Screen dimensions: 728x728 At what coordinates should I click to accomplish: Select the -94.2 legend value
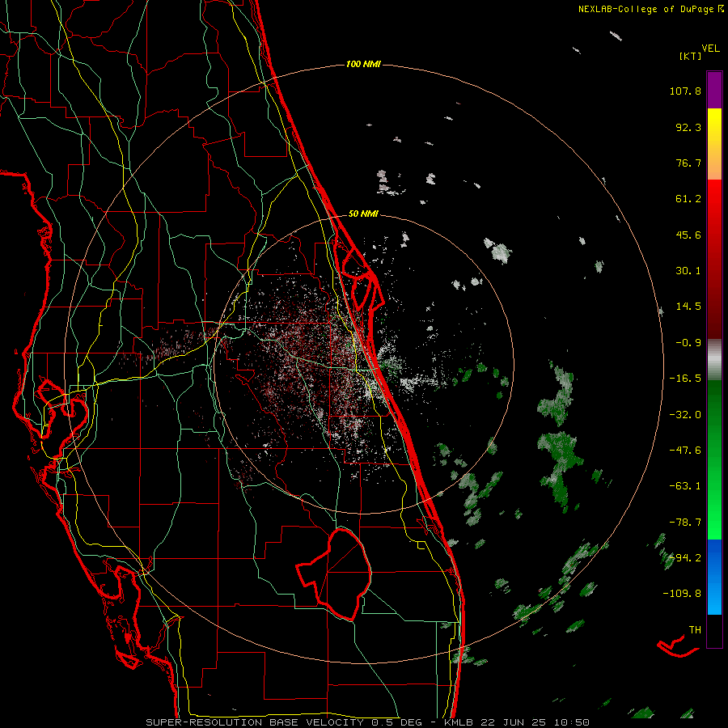[x=685, y=557]
